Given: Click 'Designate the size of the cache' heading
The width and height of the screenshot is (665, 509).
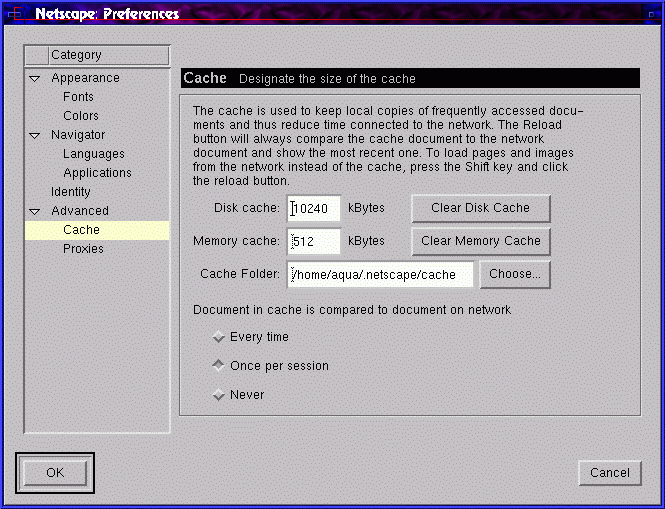Looking at the screenshot, I should click(327, 79).
